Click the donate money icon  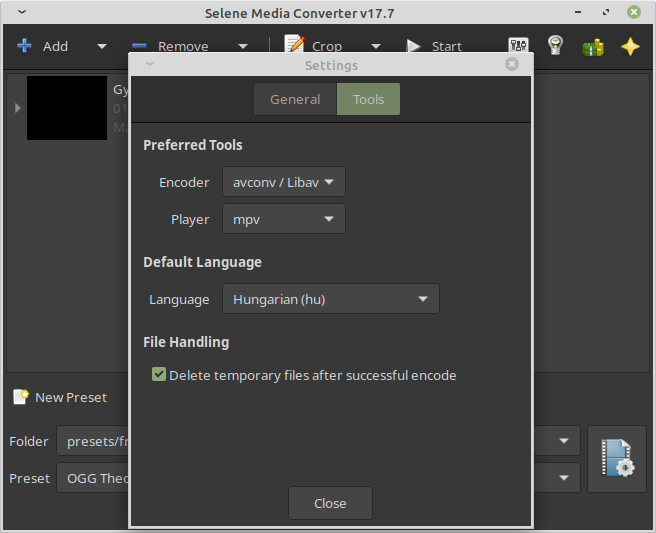(x=593, y=47)
